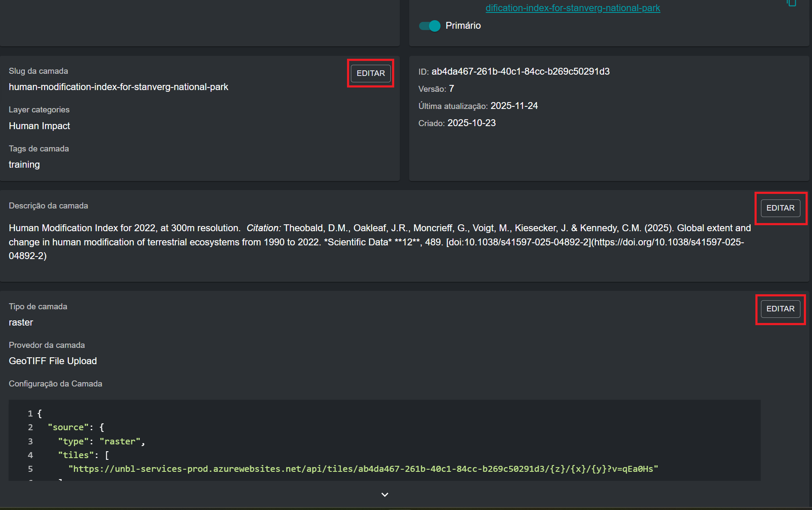
Task: Click the training tag value
Action: pos(24,165)
